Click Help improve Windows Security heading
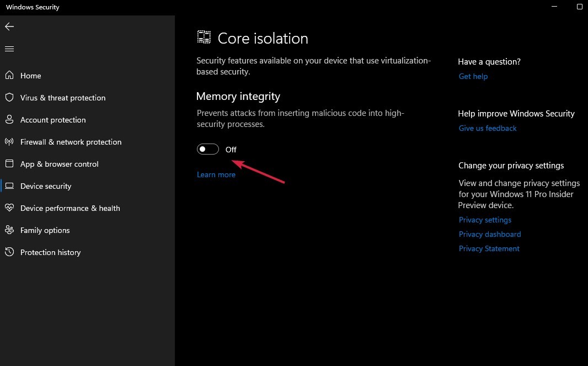 516,113
